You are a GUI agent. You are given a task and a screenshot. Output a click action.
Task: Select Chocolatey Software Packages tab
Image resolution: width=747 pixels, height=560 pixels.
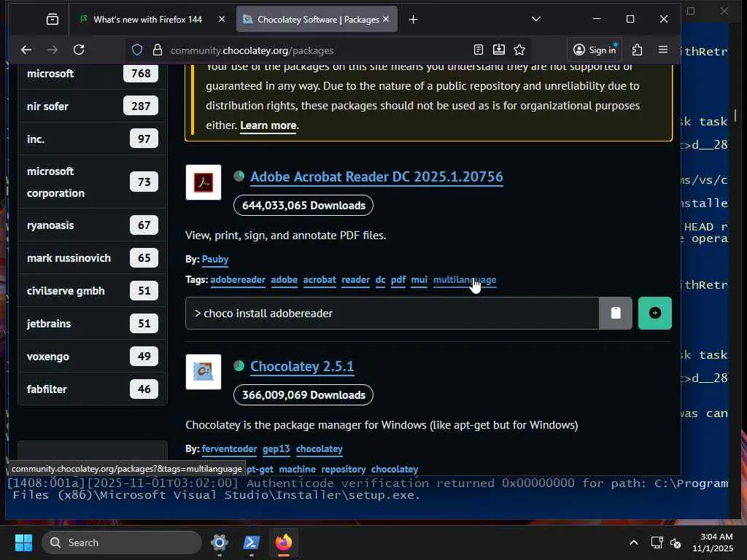pyautogui.click(x=317, y=19)
